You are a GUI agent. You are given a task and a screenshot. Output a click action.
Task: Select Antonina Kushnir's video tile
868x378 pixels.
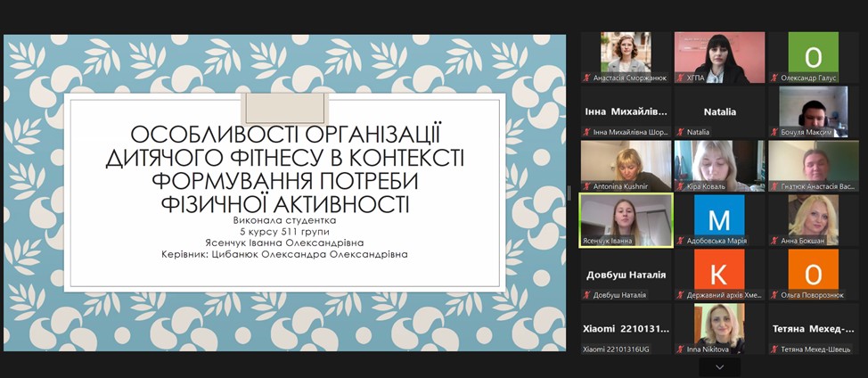click(x=626, y=166)
